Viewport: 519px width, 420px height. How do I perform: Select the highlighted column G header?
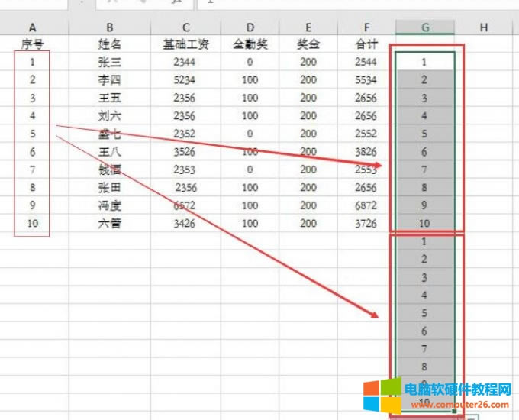[x=425, y=27]
